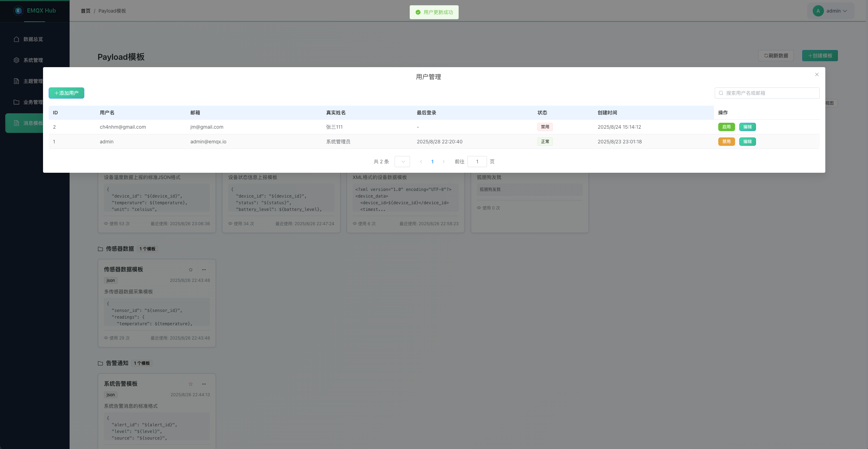Open more options on system alert template card
Image resolution: width=868 pixels, height=449 pixels.
click(204, 384)
